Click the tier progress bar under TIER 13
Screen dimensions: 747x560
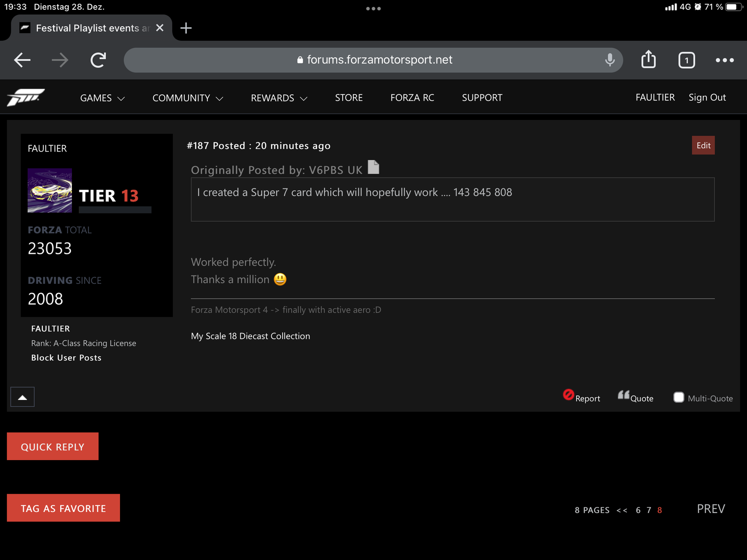click(115, 210)
